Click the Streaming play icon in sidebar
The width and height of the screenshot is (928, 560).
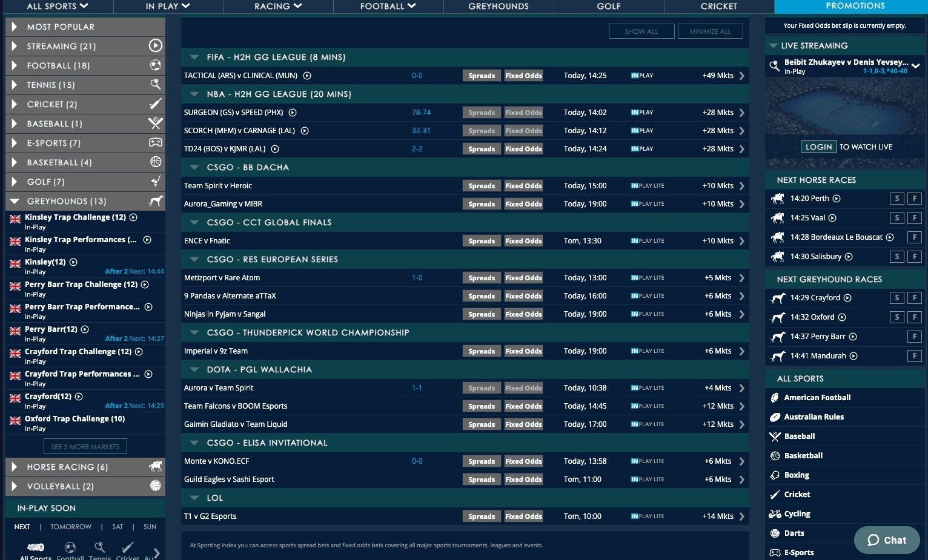(156, 46)
